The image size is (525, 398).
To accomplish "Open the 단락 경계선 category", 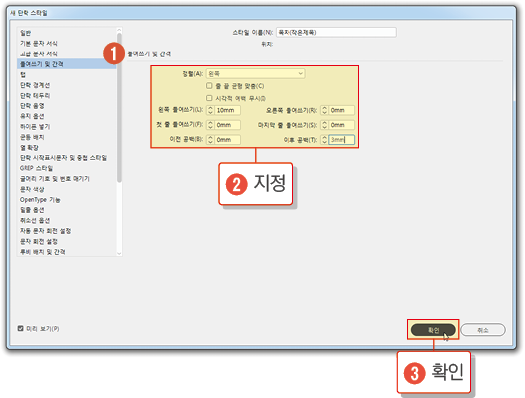I will tap(35, 85).
